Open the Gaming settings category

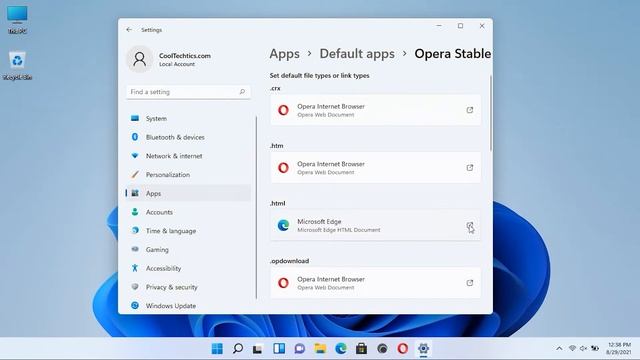pyautogui.click(x=188, y=249)
